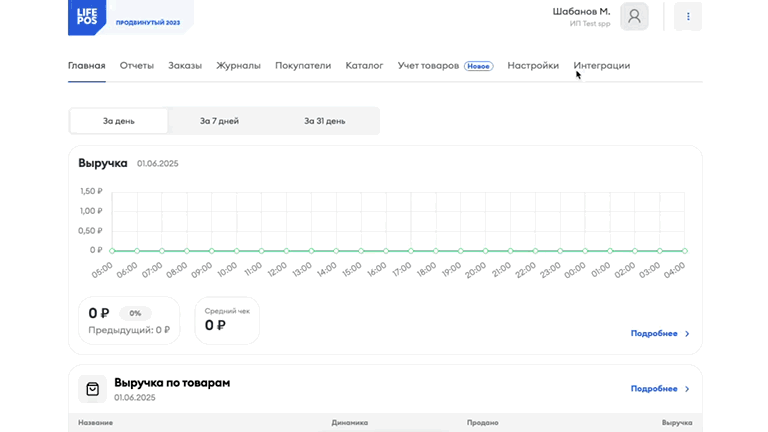Switch to the Журналы tab
The width and height of the screenshot is (768, 432).
pos(239,66)
